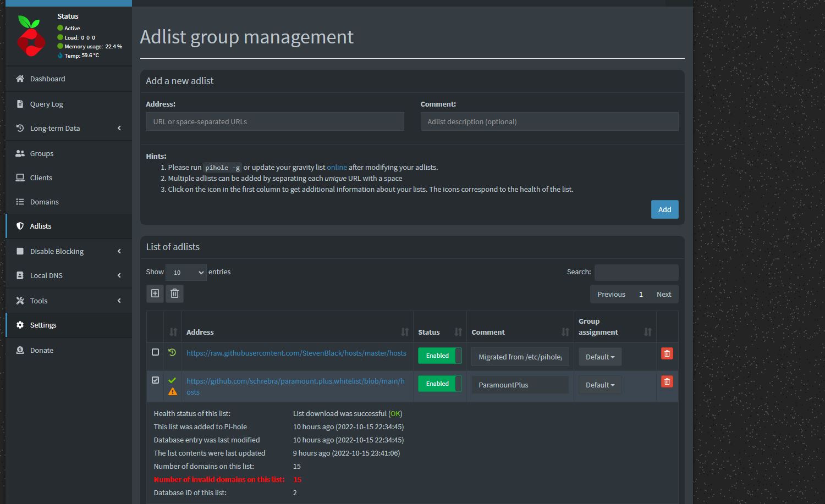This screenshot has width=825, height=504.
Task: Toggle Enabled status of StevenBlack list
Action: [440, 356]
